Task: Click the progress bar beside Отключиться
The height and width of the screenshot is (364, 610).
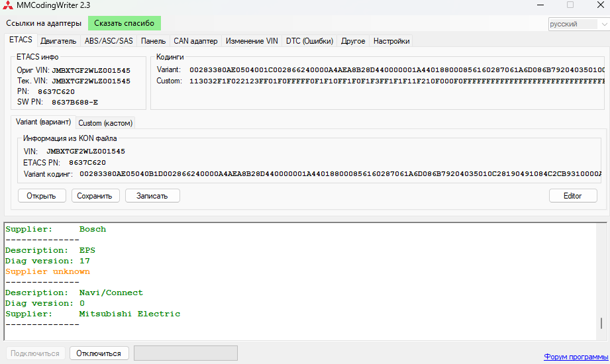Action: click(x=185, y=353)
